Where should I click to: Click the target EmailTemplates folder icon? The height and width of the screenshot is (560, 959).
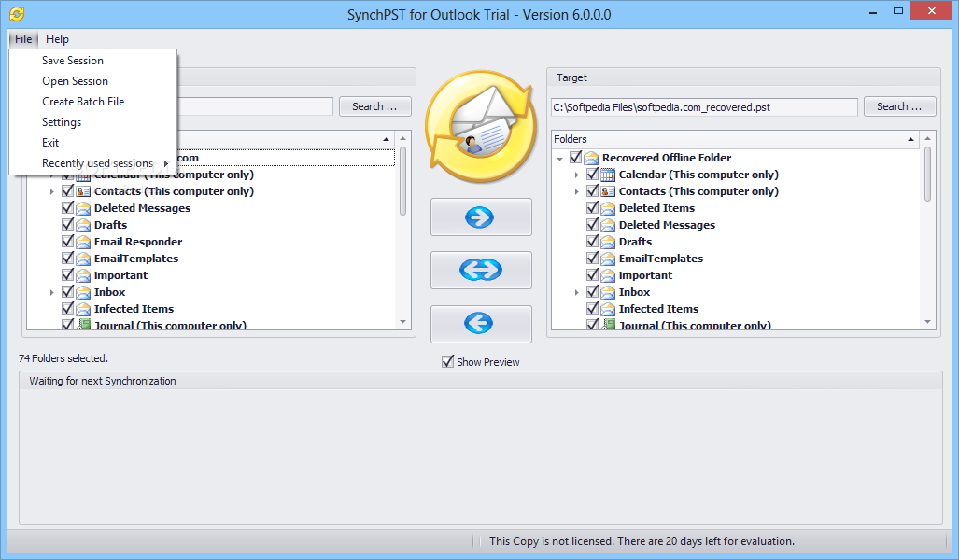[x=607, y=259]
